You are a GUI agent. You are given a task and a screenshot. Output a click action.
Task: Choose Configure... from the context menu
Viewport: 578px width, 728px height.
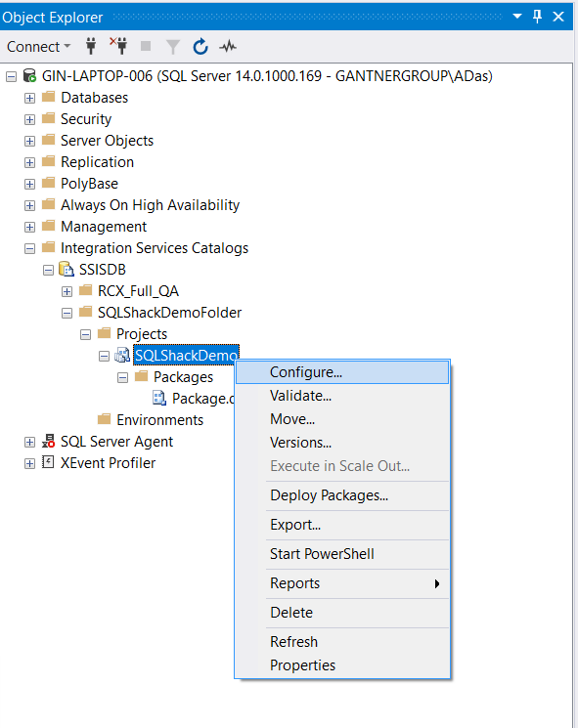coord(342,372)
